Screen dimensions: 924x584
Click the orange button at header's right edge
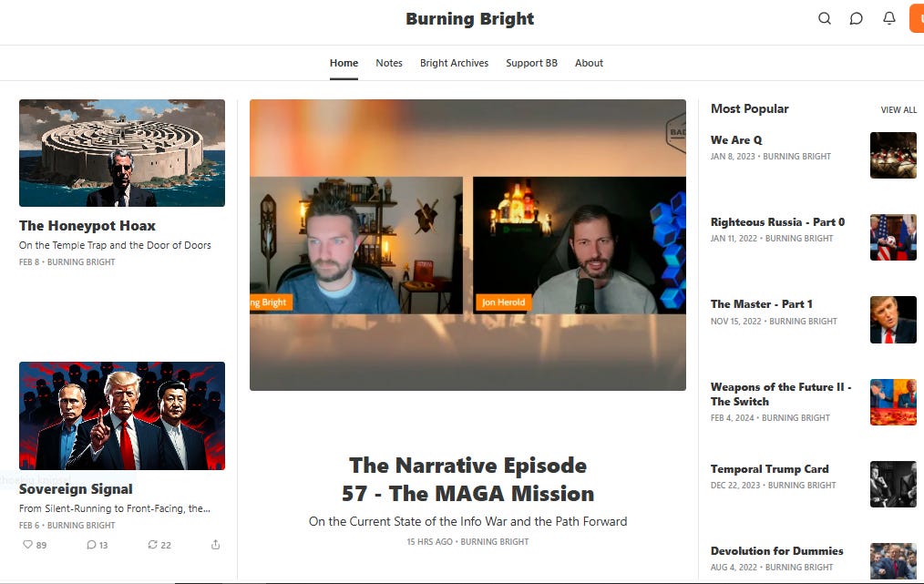click(917, 18)
